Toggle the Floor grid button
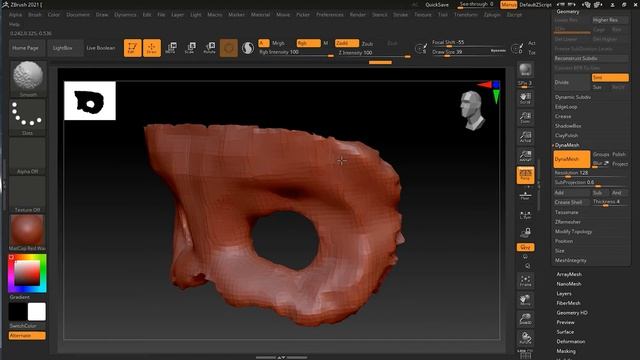Image resolution: width=640 pixels, height=360 pixels. pos(525,195)
